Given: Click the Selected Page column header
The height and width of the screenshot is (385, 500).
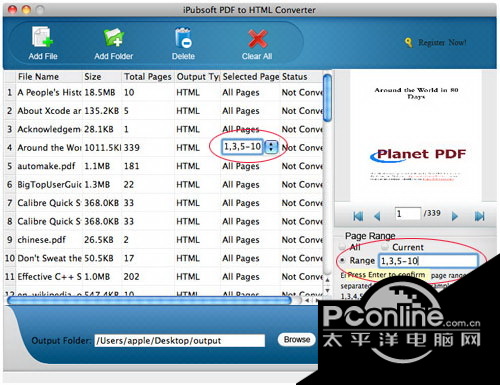Looking at the screenshot, I should click(x=251, y=77).
